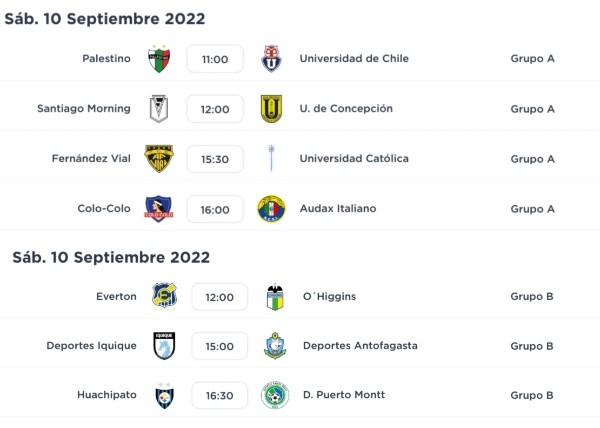Click the Colo-Colo team crest

(x=158, y=209)
